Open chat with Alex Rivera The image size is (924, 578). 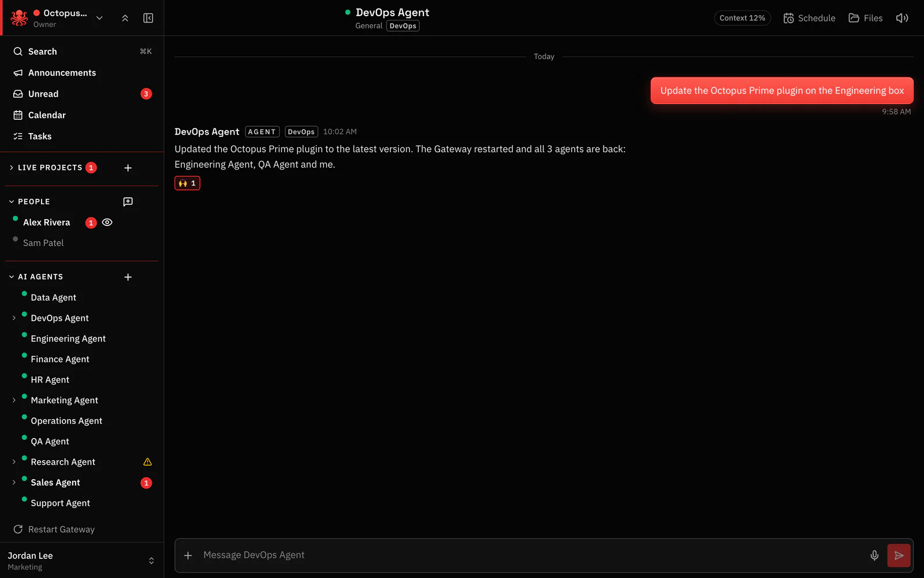[47, 223]
